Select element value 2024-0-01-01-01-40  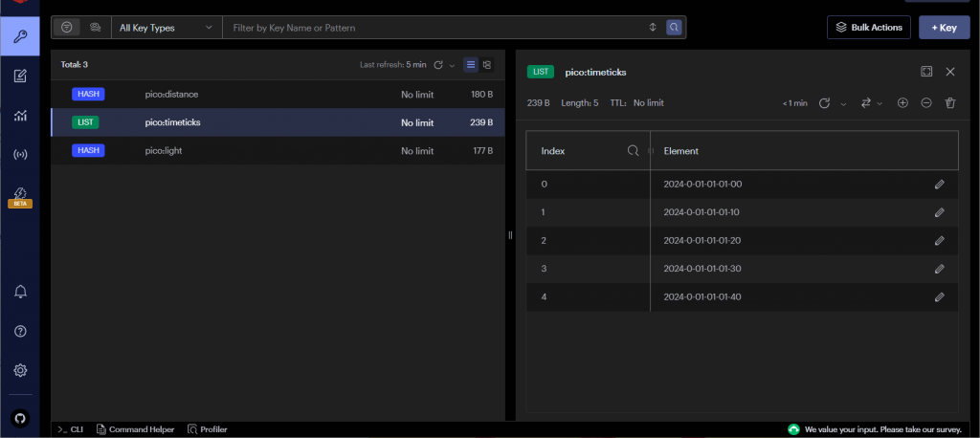click(x=702, y=296)
